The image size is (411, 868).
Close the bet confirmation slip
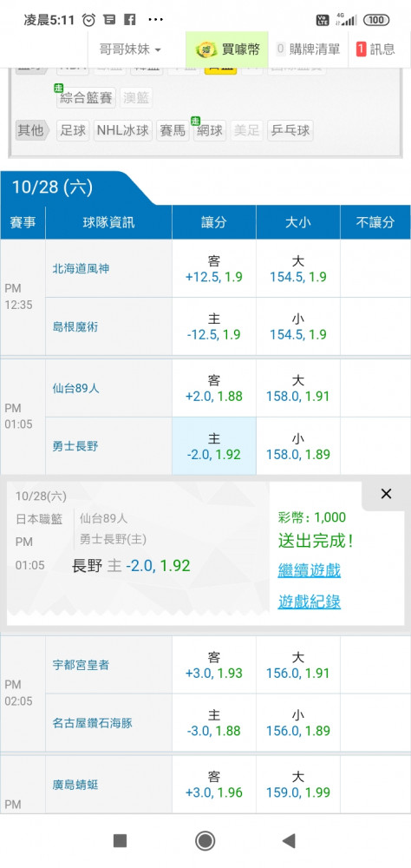tap(386, 494)
